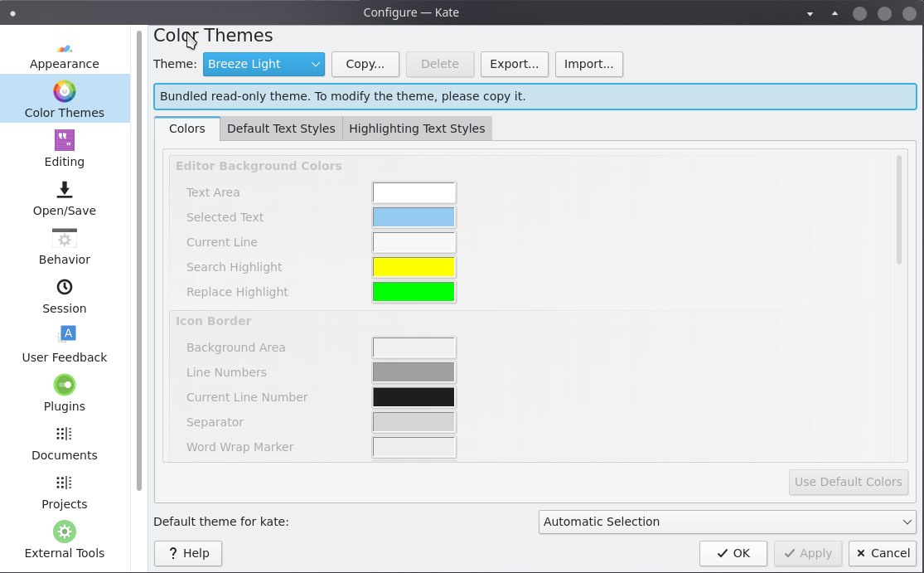Viewport: 924px width, 573px height.
Task: Go to the Open/Save settings page
Action: pyautogui.click(x=65, y=198)
